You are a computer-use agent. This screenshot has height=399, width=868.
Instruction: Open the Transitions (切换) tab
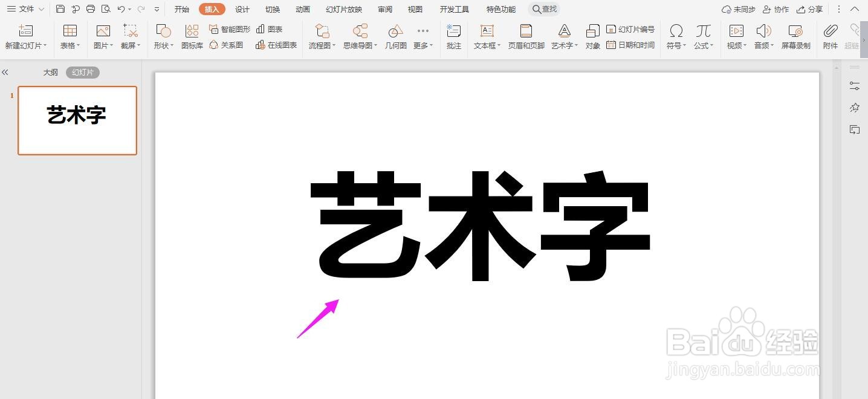(x=273, y=9)
